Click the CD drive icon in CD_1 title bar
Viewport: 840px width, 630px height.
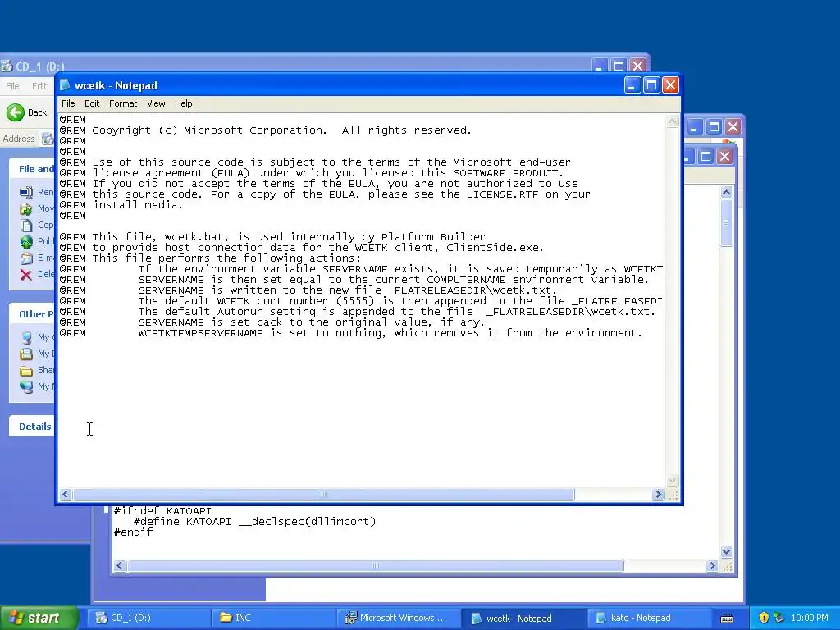click(7, 66)
